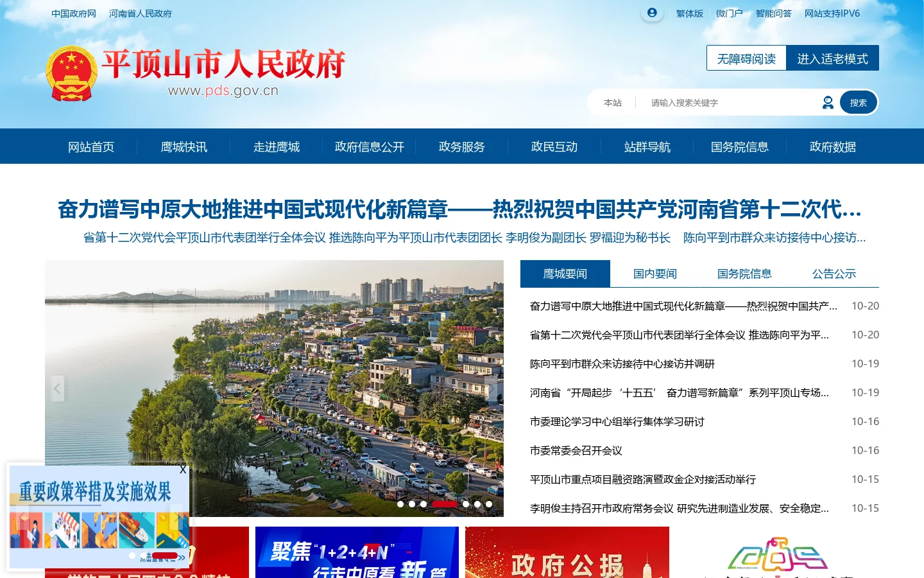This screenshot has width=924, height=578.
Task: Click the national emblem logo
Action: (x=71, y=73)
